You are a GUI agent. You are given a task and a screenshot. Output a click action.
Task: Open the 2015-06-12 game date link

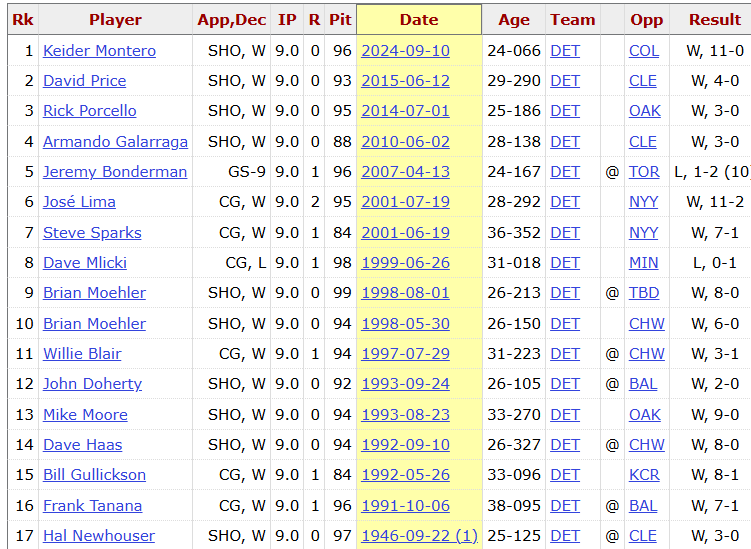click(x=405, y=81)
